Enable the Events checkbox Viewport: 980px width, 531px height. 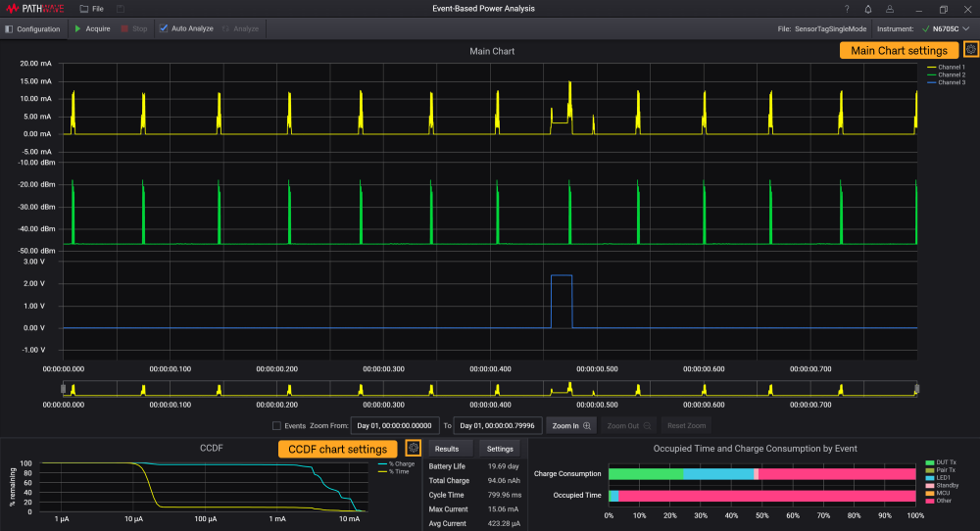click(x=277, y=426)
